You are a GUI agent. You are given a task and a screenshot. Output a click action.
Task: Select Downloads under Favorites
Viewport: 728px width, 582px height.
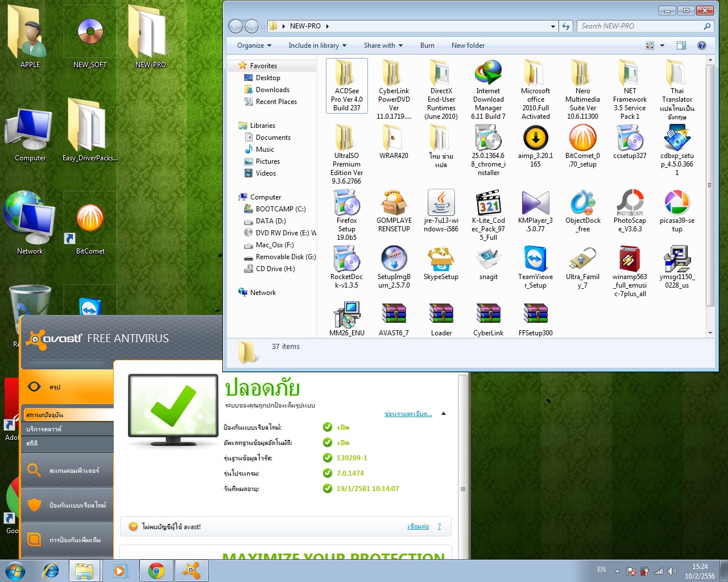coord(272,90)
